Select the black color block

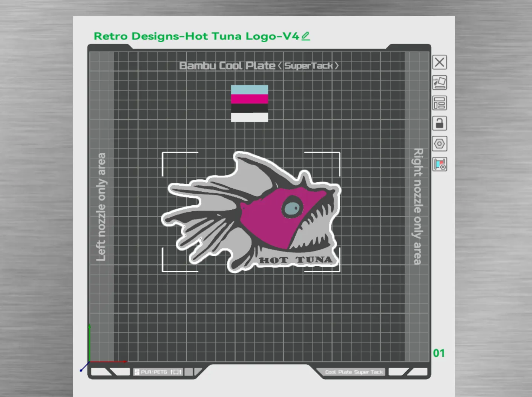click(x=249, y=108)
